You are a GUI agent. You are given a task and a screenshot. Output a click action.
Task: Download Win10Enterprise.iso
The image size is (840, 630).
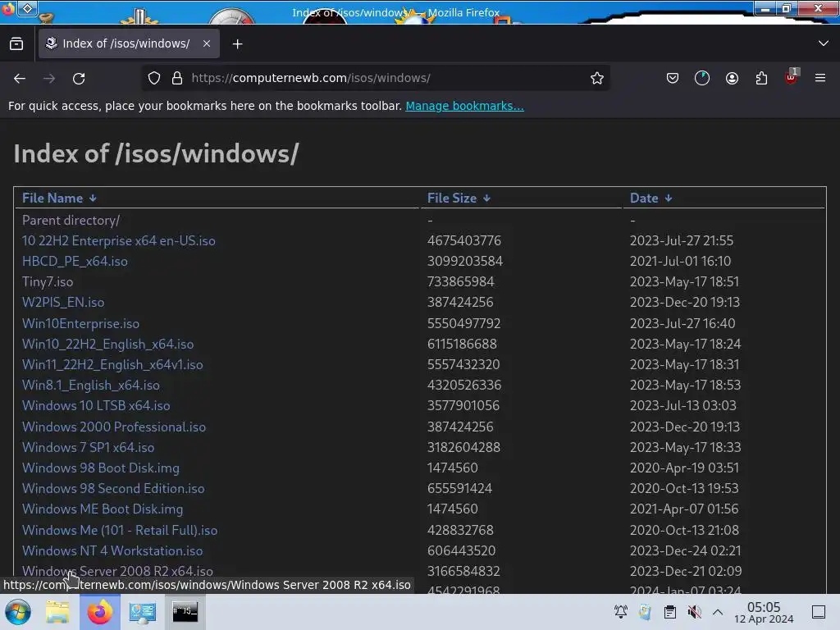[x=80, y=323]
